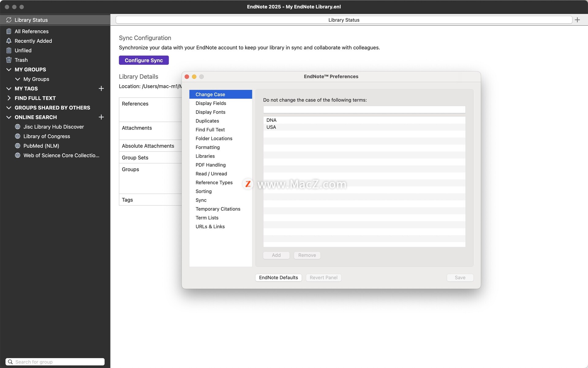Click the All References icon
This screenshot has width=588, height=368.
click(x=9, y=31)
